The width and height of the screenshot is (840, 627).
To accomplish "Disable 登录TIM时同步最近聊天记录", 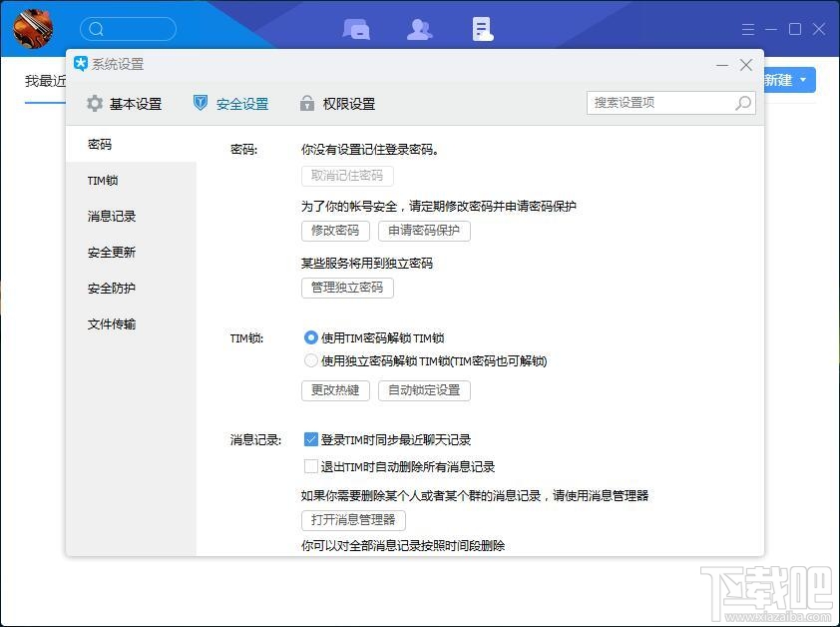I will 310,439.
